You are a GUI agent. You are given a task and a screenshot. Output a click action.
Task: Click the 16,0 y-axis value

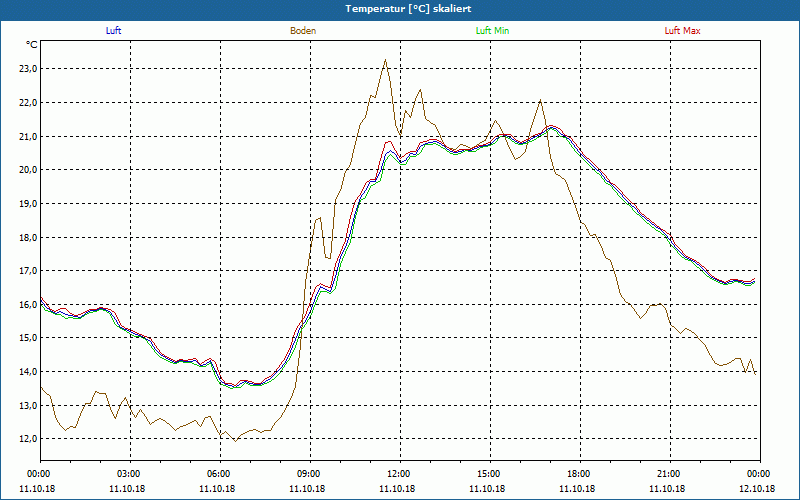[27, 305]
